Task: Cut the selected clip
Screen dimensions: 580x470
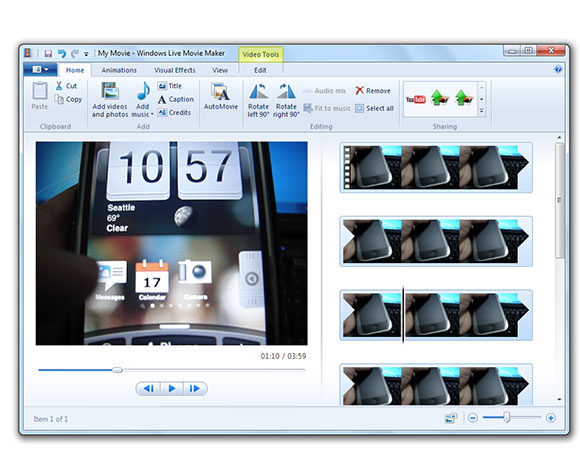Action: point(66,86)
